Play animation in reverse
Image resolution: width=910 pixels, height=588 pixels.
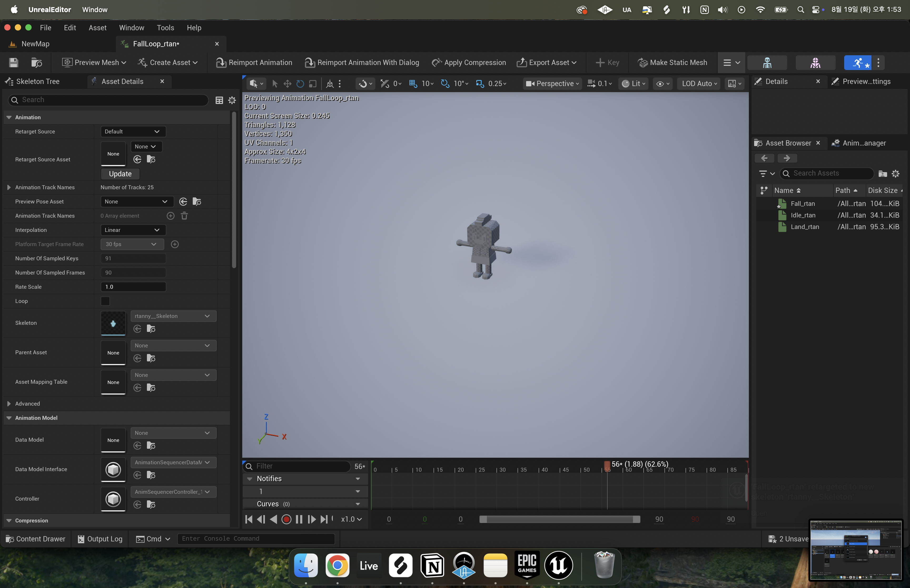pyautogui.click(x=273, y=519)
